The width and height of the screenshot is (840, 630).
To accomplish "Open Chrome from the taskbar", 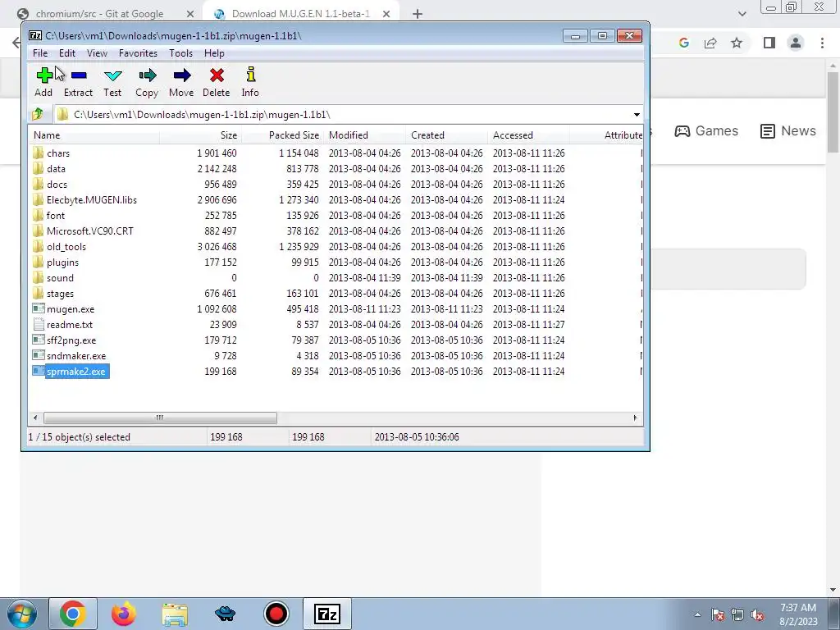I will (x=73, y=614).
